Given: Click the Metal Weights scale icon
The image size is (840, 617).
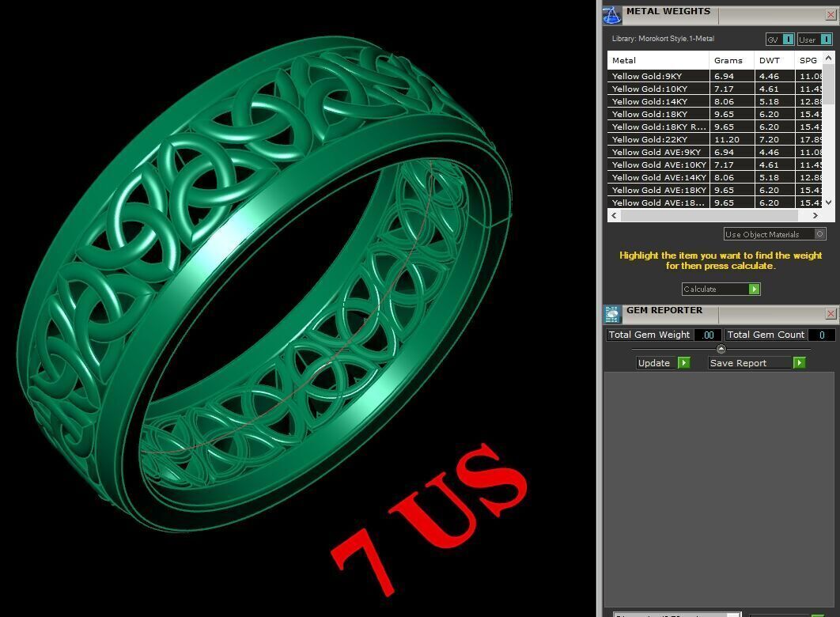Looking at the screenshot, I should click(x=611, y=15).
